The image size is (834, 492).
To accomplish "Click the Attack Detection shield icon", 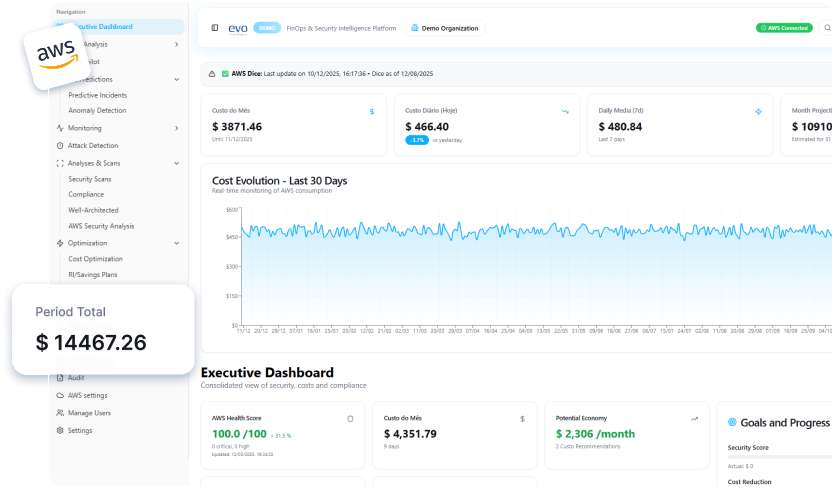I will (60, 146).
